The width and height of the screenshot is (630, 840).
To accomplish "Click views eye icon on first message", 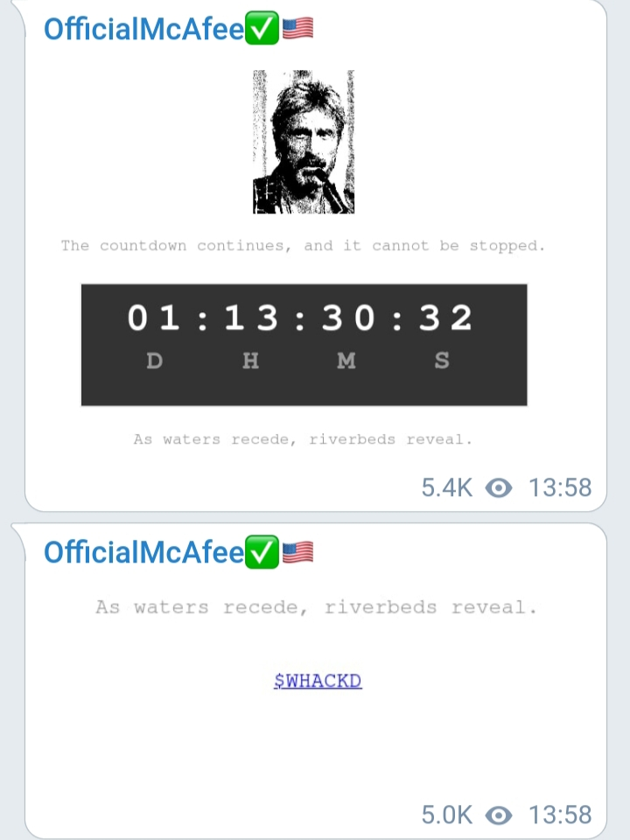I will (499, 487).
